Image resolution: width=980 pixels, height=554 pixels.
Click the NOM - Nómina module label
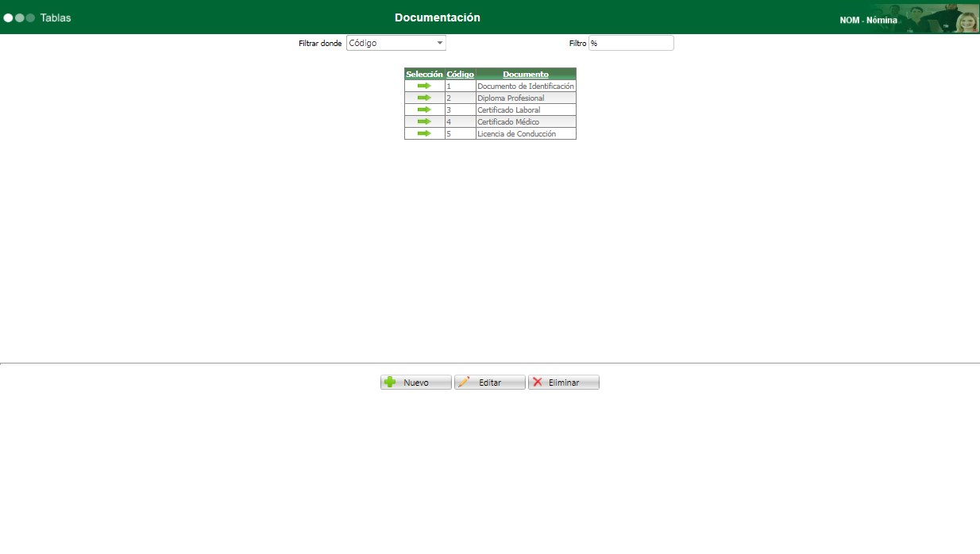pyautogui.click(x=868, y=21)
